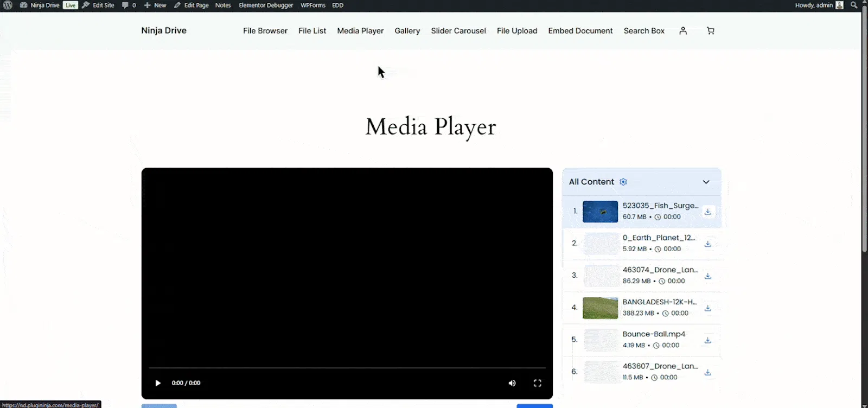Enter fullscreen mode in the video player
The width and height of the screenshot is (868, 408).
pyautogui.click(x=538, y=383)
